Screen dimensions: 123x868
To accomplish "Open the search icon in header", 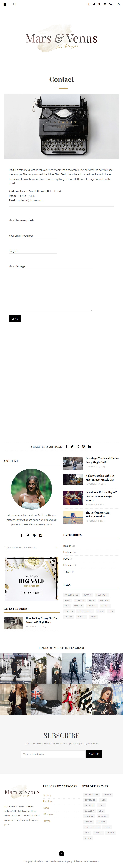I will pyautogui.click(x=119, y=4).
